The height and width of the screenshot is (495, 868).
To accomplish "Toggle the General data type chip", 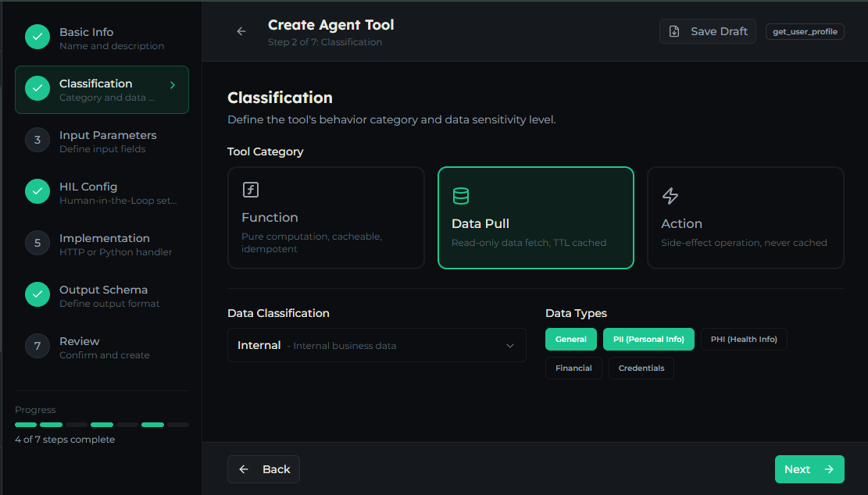I will point(571,340).
